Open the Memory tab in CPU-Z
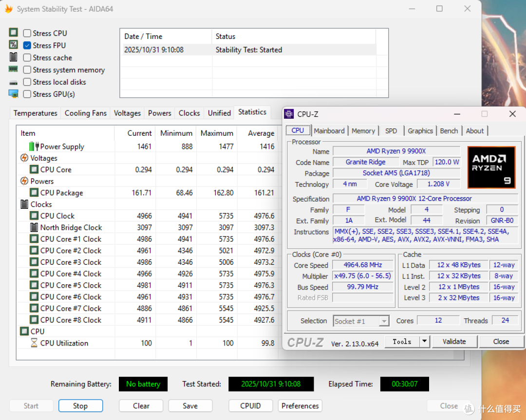Image resolution: width=526 pixels, height=420 pixels. 363,131
